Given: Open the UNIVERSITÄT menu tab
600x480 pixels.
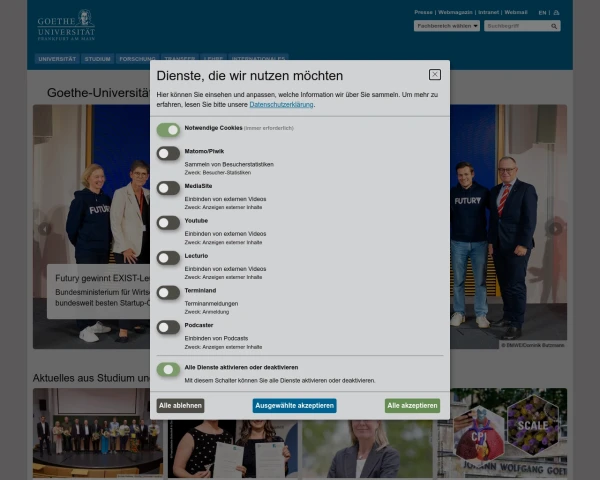Looking at the screenshot, I should pos(57,59).
